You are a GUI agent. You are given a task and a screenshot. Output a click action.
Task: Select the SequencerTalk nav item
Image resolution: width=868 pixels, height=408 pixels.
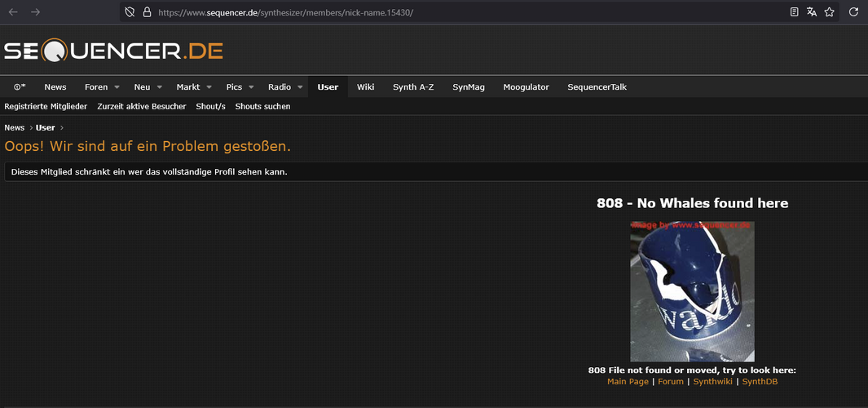click(597, 87)
